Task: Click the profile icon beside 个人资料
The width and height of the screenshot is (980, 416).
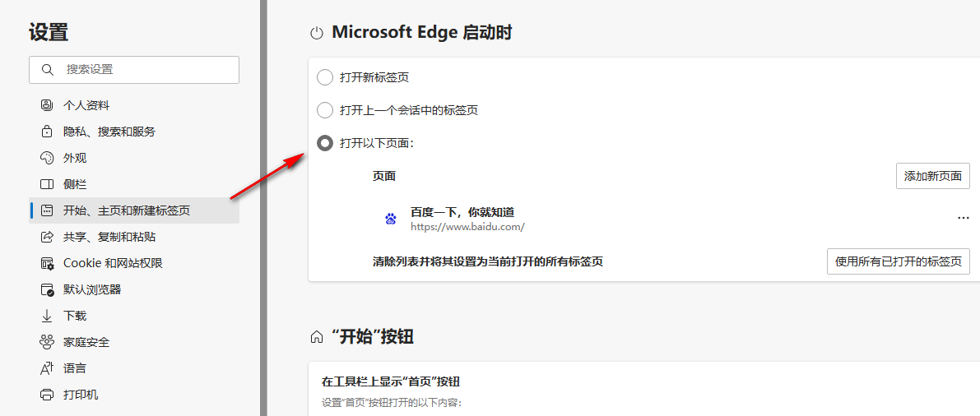Action: click(x=47, y=105)
